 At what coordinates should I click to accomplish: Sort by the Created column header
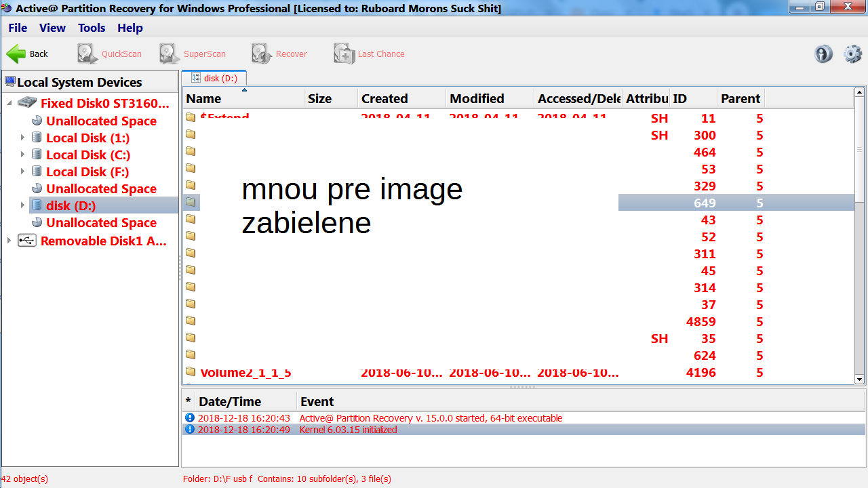pyautogui.click(x=401, y=98)
